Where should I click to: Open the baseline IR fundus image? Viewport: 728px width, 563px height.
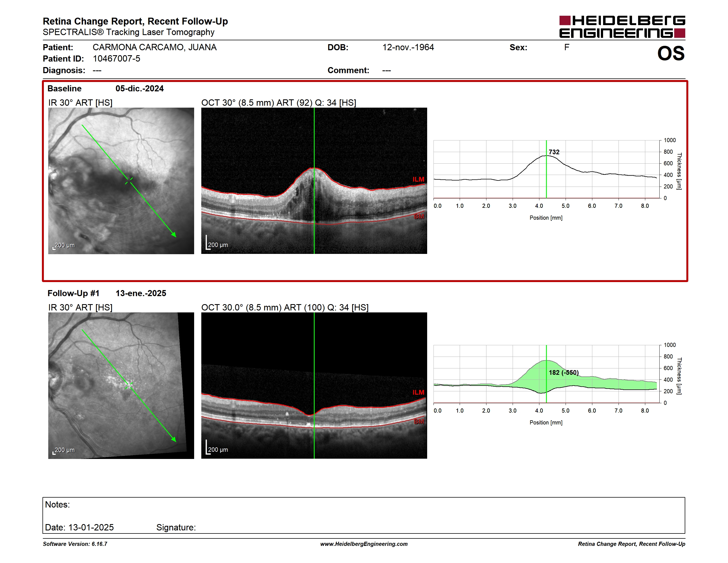tap(121, 181)
